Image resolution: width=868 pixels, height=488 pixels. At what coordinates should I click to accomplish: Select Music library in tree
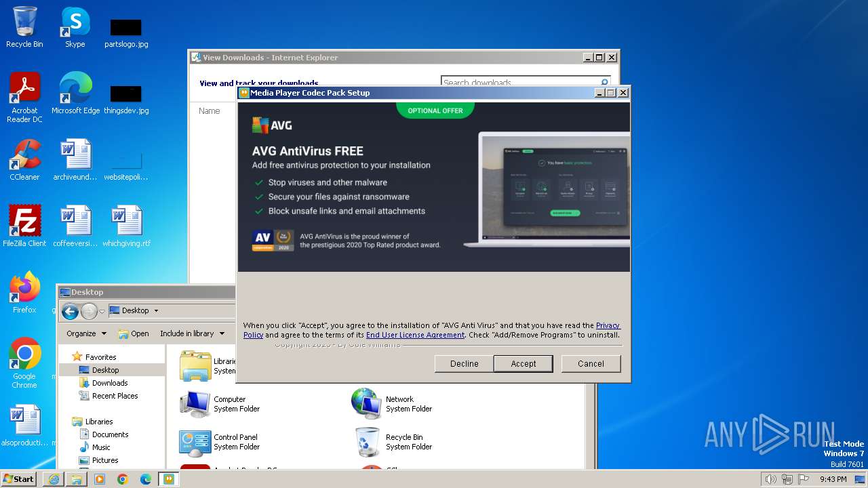[x=101, y=447]
